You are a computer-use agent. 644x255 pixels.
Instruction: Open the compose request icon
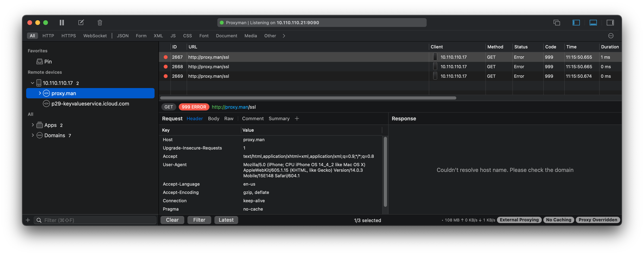81,23
